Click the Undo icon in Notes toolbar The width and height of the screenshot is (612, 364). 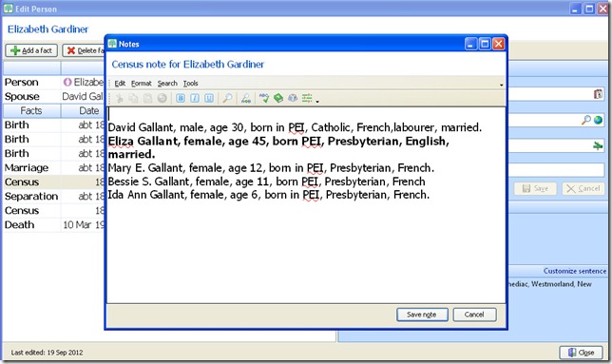tap(162, 98)
